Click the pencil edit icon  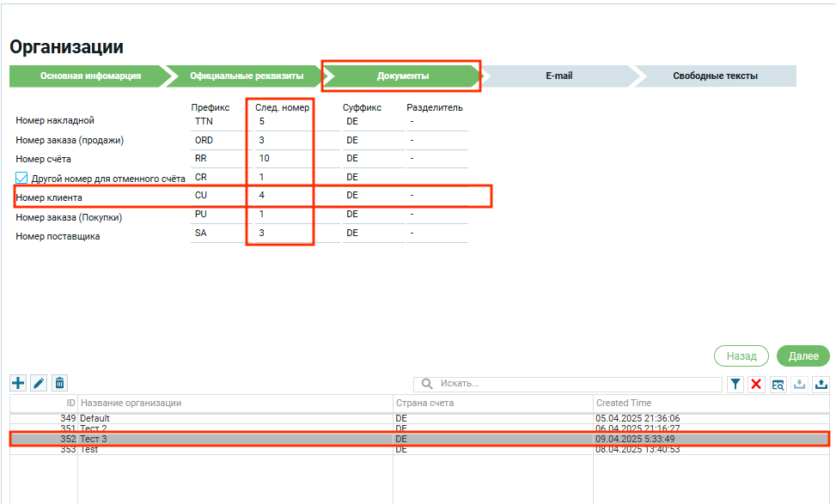[39, 383]
